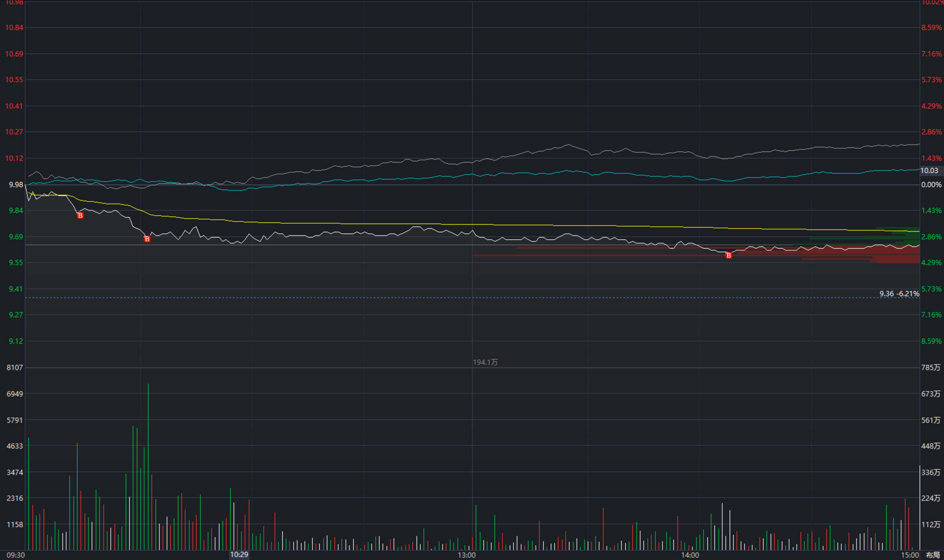Click the 9.27 price axis label

(16, 315)
